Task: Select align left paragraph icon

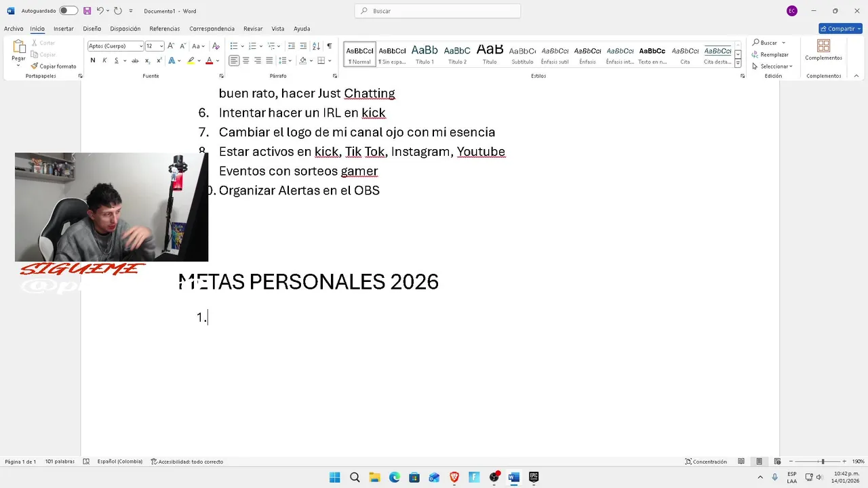Action: coord(234,60)
